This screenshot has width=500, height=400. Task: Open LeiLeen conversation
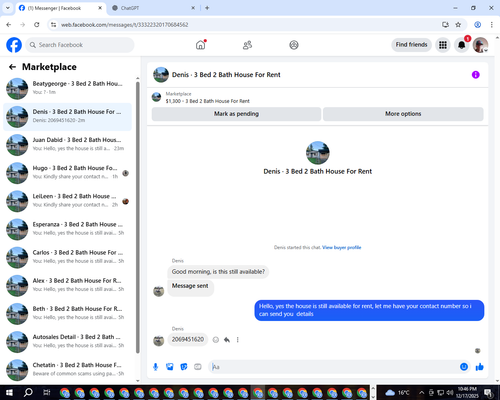pos(67,201)
